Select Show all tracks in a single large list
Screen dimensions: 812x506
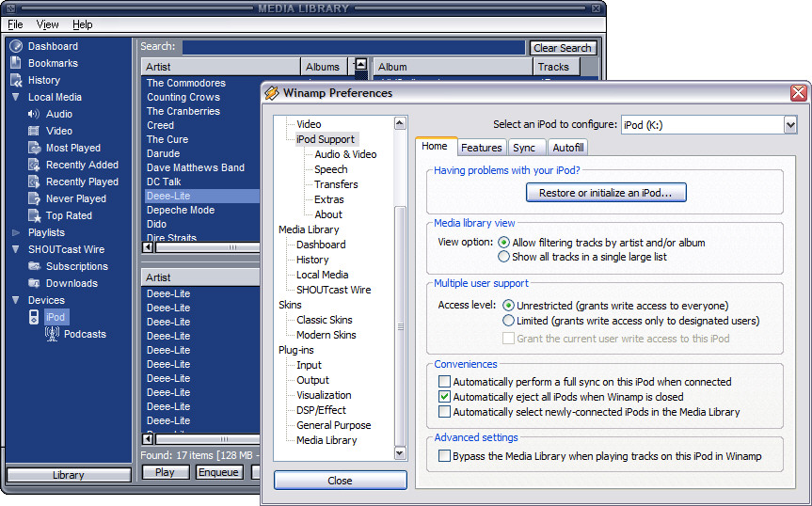[x=503, y=257]
